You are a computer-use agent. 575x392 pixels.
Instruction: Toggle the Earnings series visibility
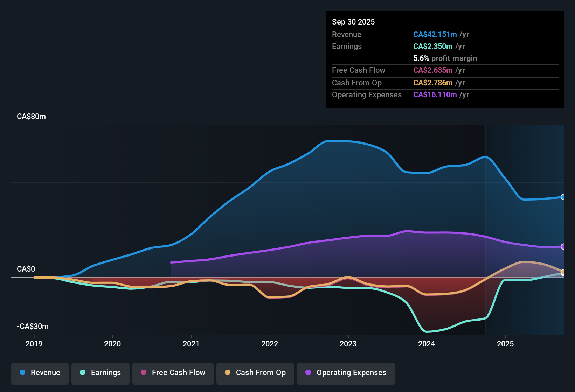(100, 373)
